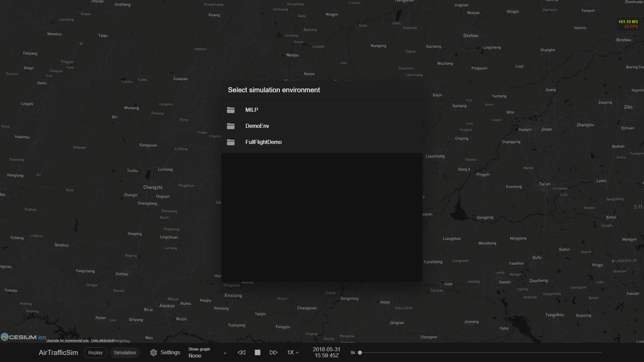Open Upgrade for commercial use link
This screenshot has width=644, height=362.
point(67,340)
